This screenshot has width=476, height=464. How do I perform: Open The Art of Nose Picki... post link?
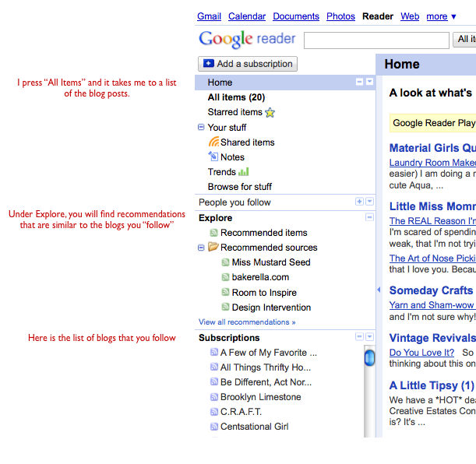(x=432, y=258)
